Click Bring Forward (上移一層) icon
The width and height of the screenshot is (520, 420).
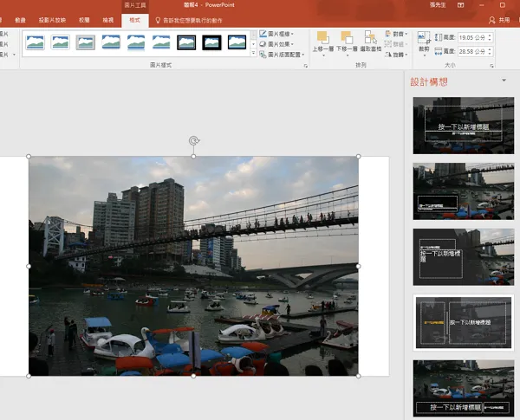[322, 38]
